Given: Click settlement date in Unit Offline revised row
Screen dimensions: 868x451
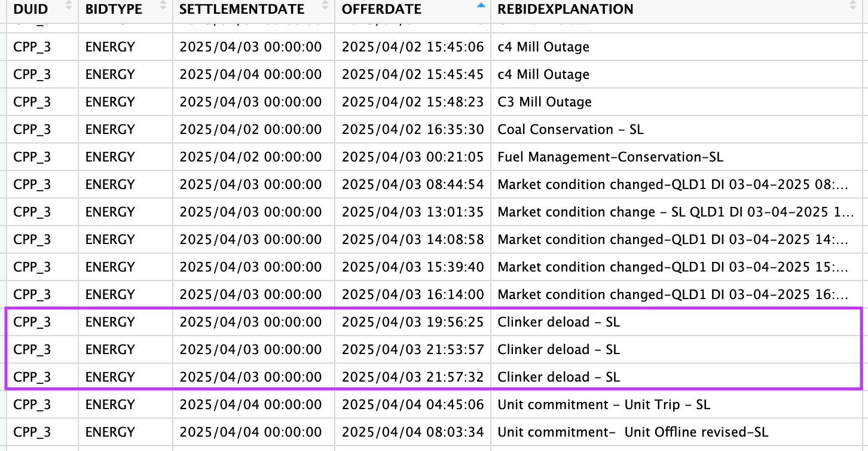Looking at the screenshot, I should coord(250,432).
